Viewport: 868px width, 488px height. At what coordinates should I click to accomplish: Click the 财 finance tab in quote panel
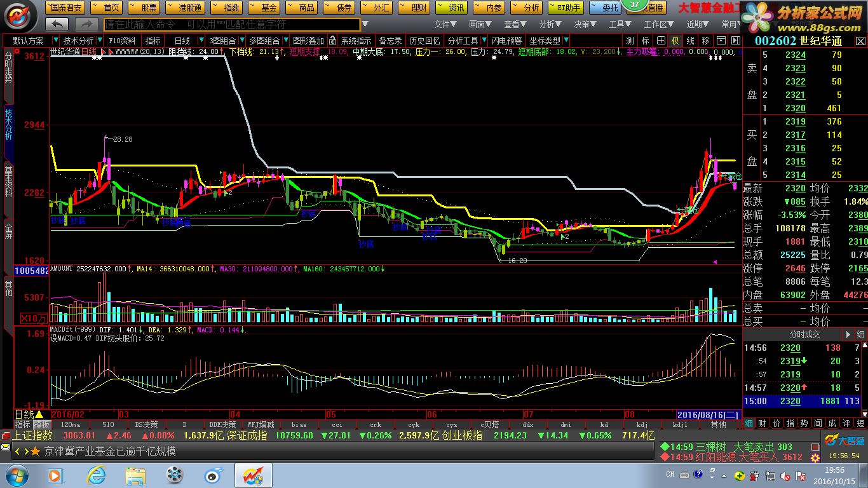(x=763, y=423)
